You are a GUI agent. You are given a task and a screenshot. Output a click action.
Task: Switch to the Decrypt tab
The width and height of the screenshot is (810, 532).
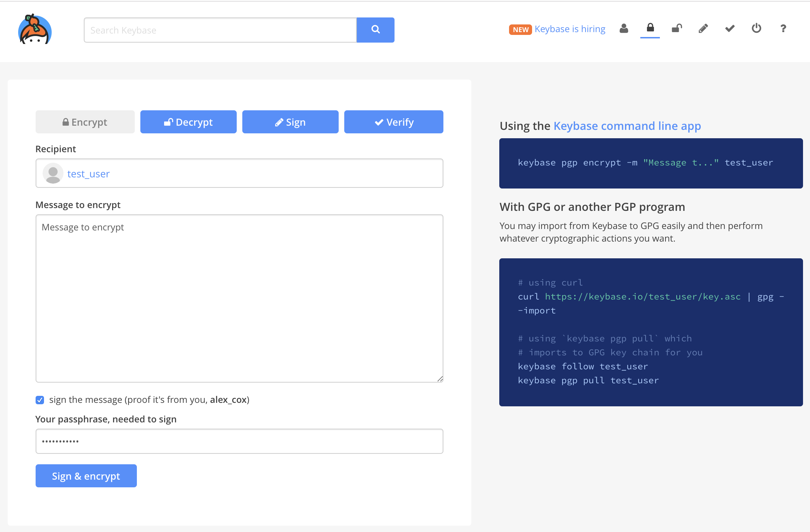pos(188,122)
